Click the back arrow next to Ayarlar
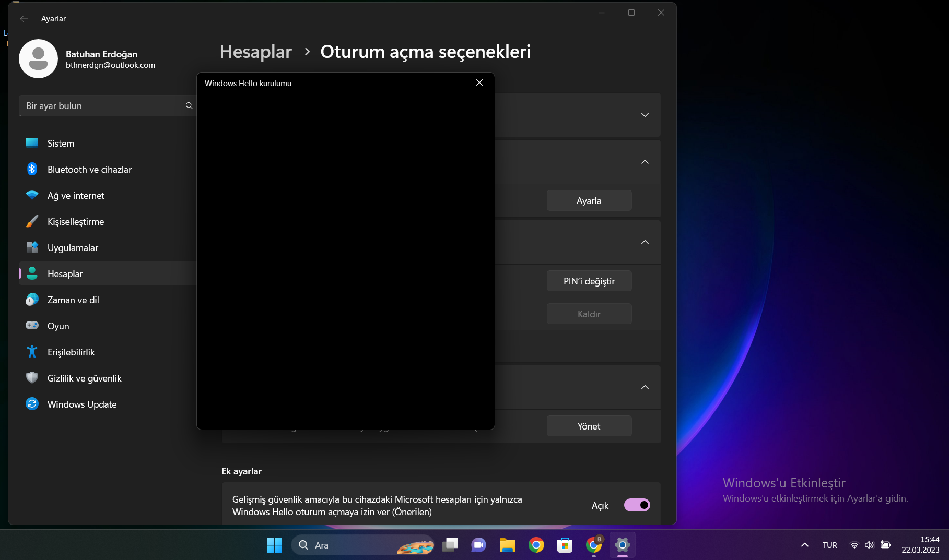This screenshot has width=949, height=560. tap(24, 19)
